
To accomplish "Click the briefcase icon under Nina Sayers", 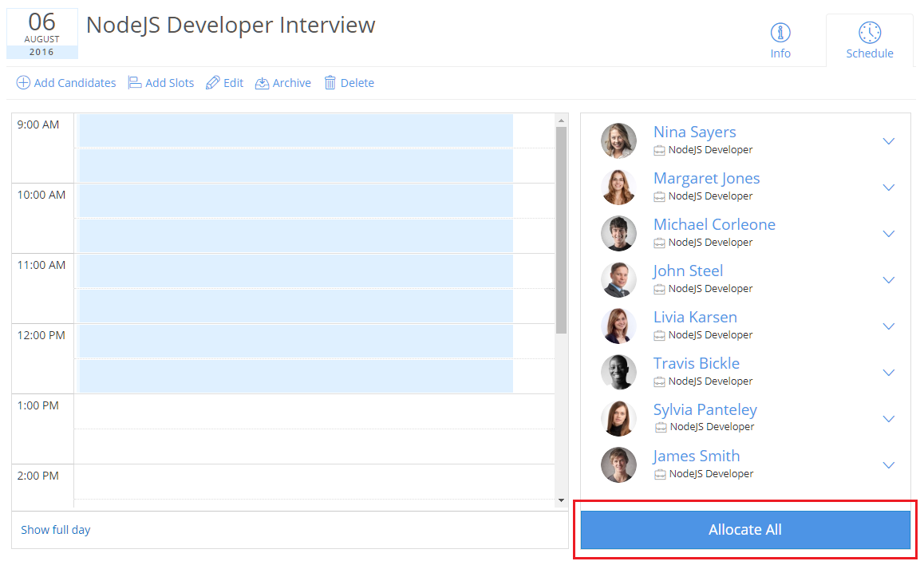I will [659, 150].
